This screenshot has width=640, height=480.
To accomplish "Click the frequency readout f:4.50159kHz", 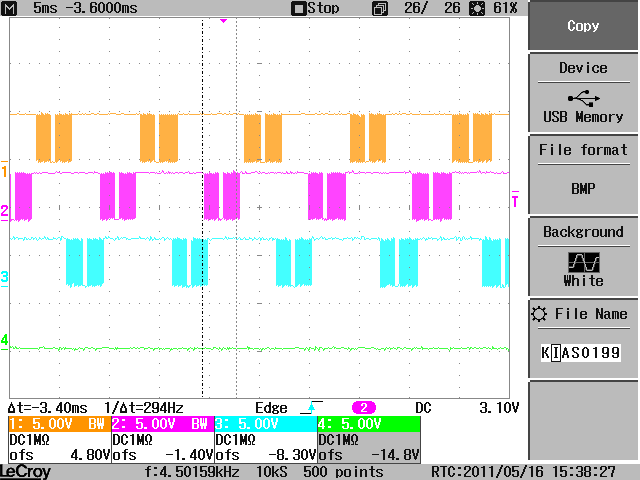I will (192, 472).
